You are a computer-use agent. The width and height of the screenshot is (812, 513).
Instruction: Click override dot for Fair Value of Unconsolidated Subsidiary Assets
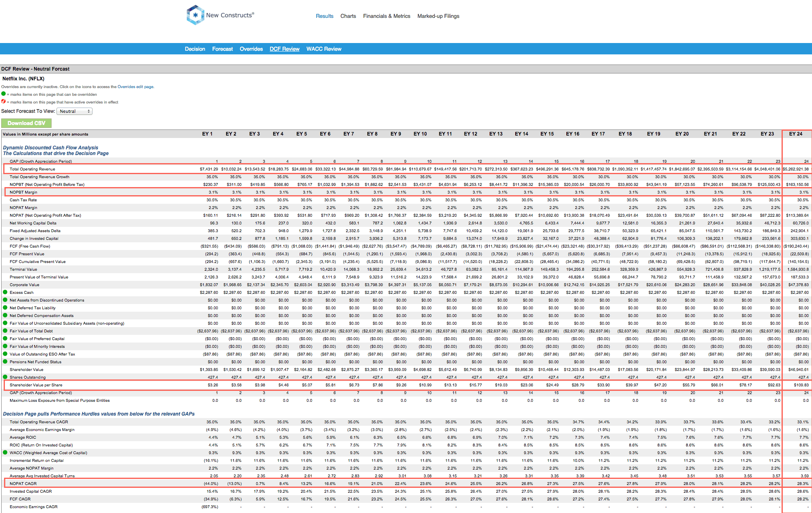(5, 323)
